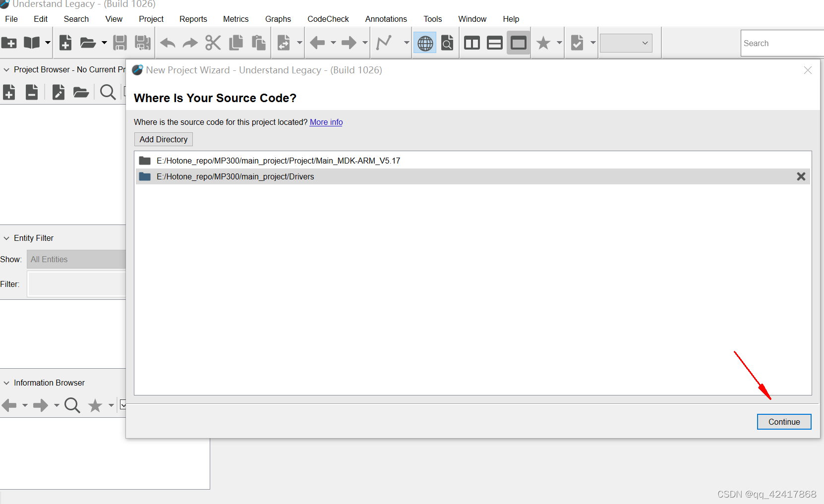
Task: Click the file swap-arrows toolbar icon
Action: coord(284,43)
